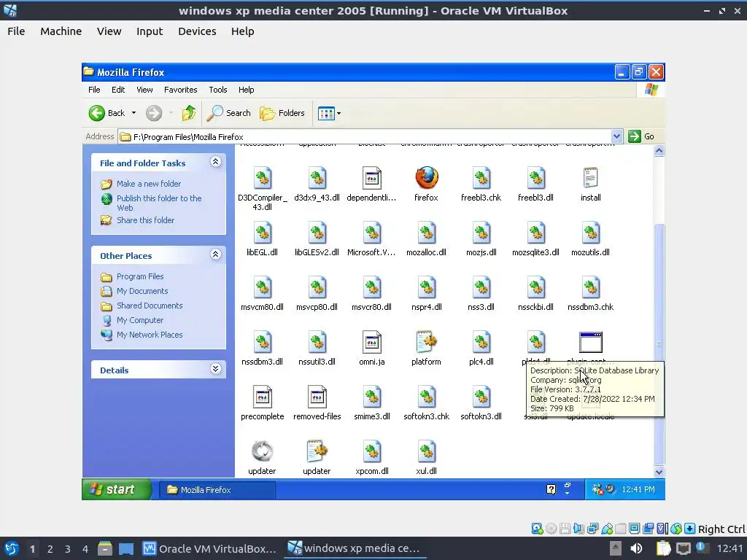Click Make a new folder
The width and height of the screenshot is (747, 560).
point(149,184)
